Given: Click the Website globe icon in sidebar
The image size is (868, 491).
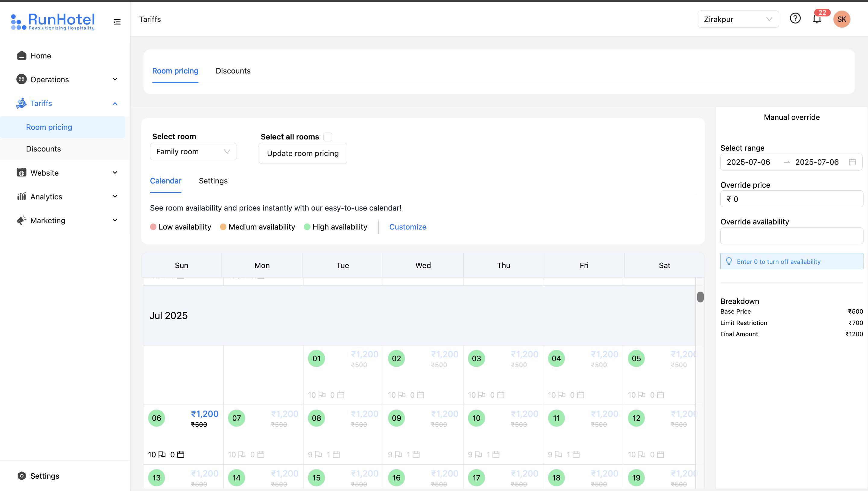Looking at the screenshot, I should pyautogui.click(x=22, y=173).
